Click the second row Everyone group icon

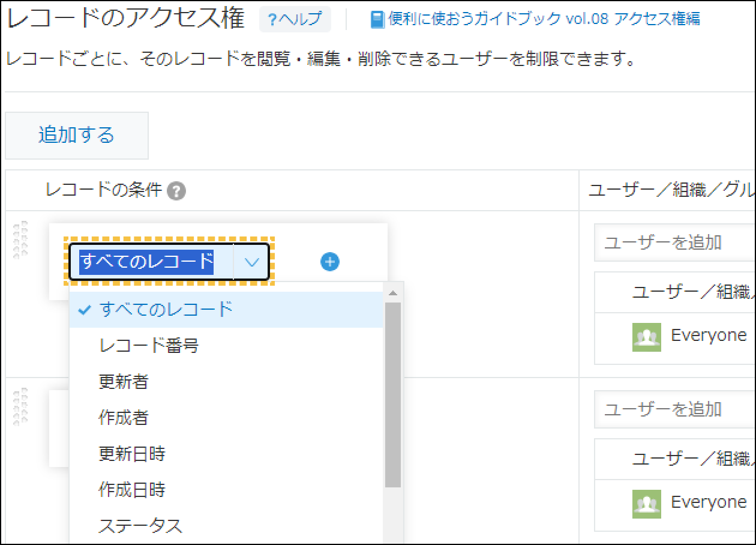[x=646, y=504]
